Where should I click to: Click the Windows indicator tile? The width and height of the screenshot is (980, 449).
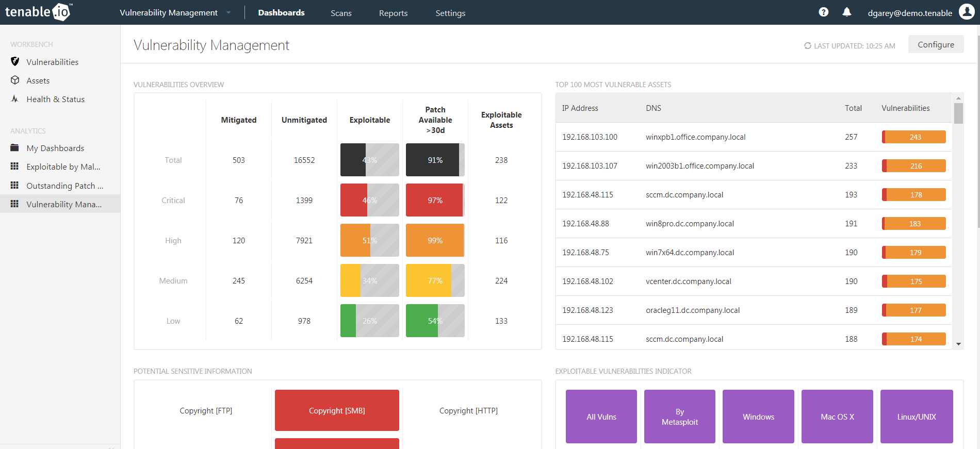pyautogui.click(x=758, y=417)
